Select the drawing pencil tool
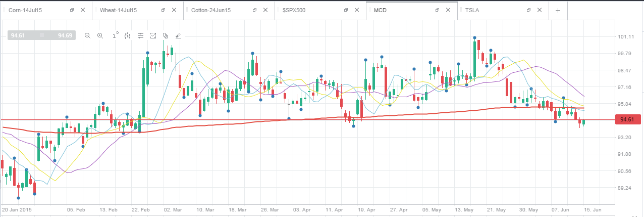Viewport: 644px width, 217px height. click(178, 35)
